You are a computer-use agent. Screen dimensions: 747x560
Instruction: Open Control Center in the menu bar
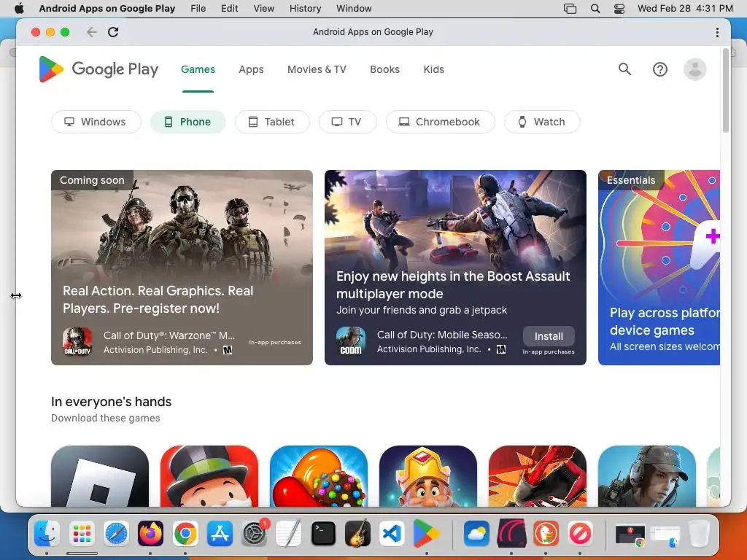pos(619,9)
